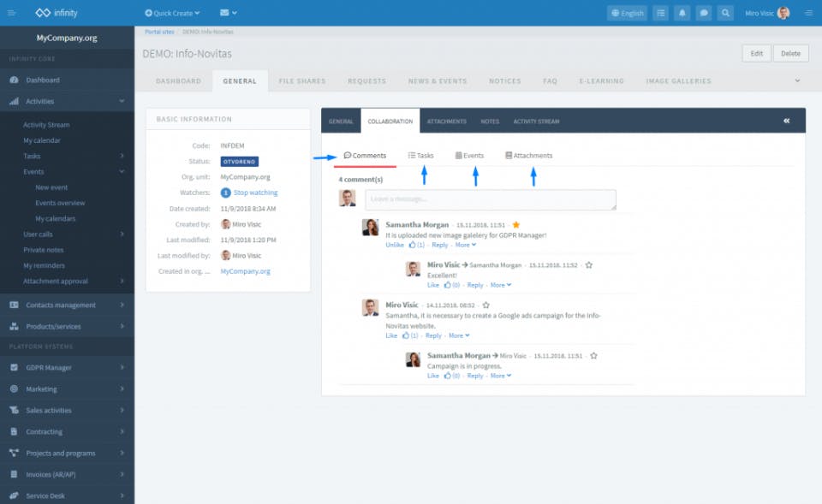Click Invoices (AR/AP) icon in sidebar
The image size is (822, 504).
(x=15, y=475)
